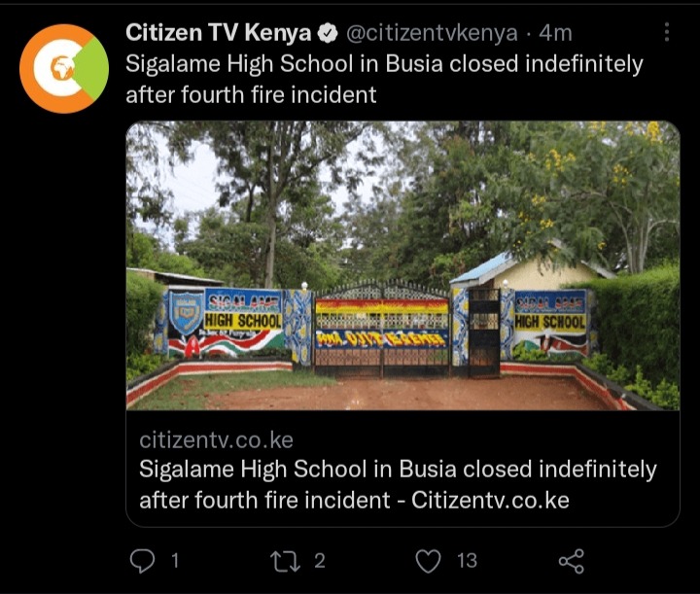The width and height of the screenshot is (700, 594).
Task: Click the @citizentvkenya handle
Action: tap(432, 33)
